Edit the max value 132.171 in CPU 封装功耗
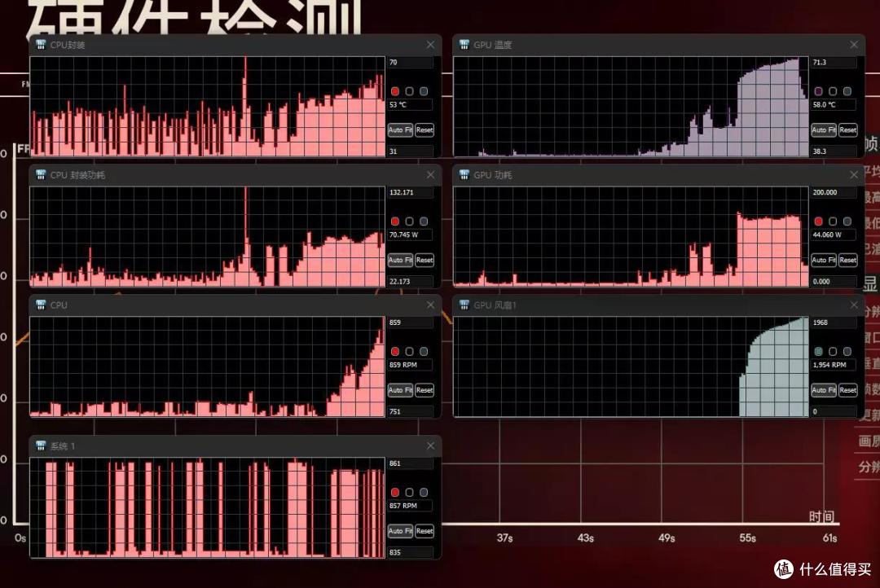The width and height of the screenshot is (880, 588). click(x=410, y=192)
